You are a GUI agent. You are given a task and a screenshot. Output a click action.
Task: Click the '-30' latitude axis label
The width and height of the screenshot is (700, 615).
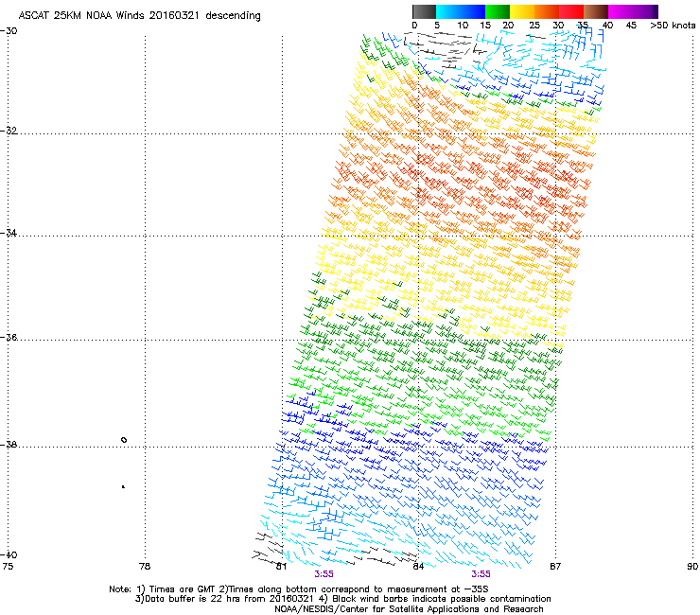pos(9,31)
